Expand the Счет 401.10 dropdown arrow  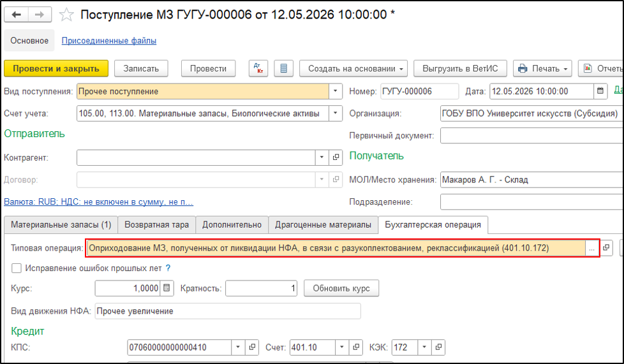(x=342, y=347)
